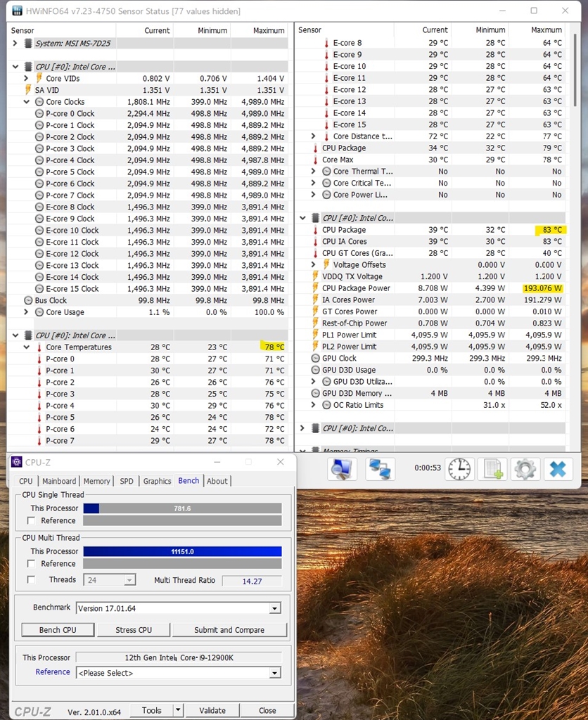Expand the Core VIDs group

[26, 78]
